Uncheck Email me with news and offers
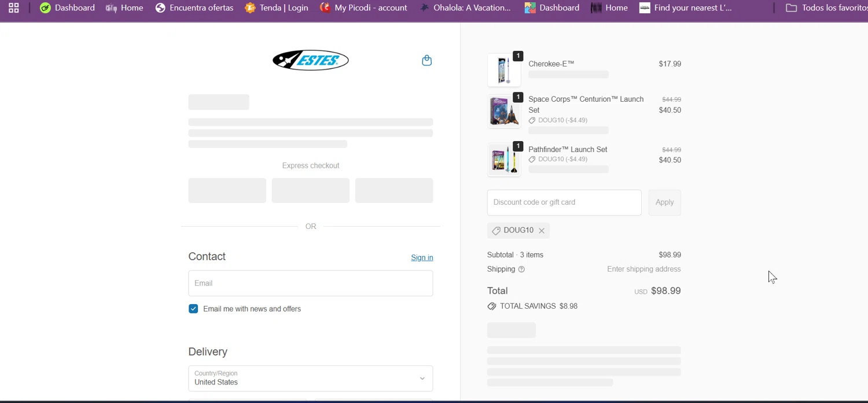This screenshot has width=868, height=403. click(x=193, y=309)
